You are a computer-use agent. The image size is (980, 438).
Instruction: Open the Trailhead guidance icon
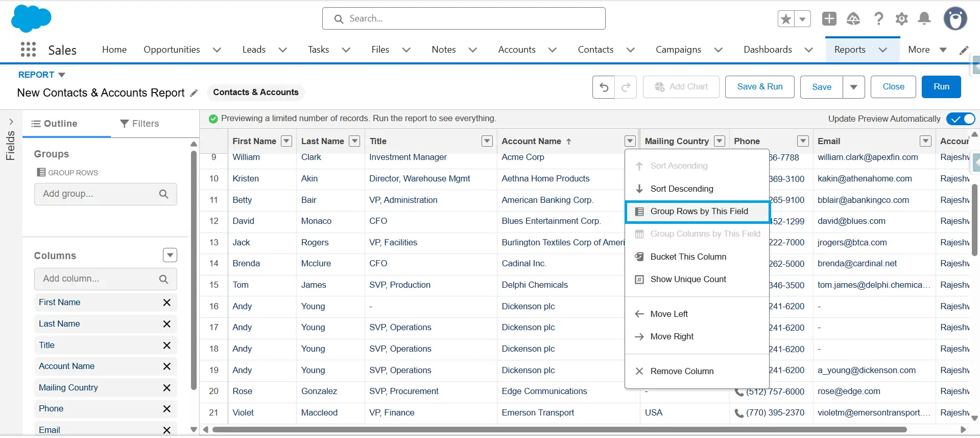pyautogui.click(x=853, y=19)
